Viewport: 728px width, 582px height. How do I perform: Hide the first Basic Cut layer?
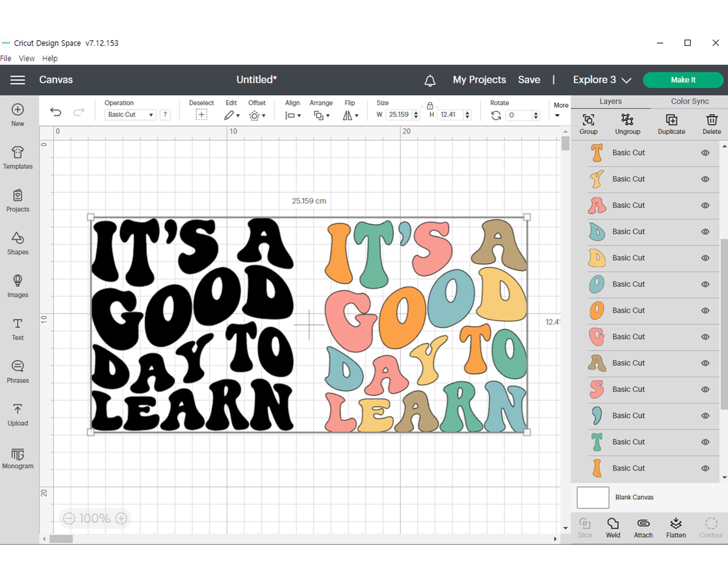click(705, 152)
